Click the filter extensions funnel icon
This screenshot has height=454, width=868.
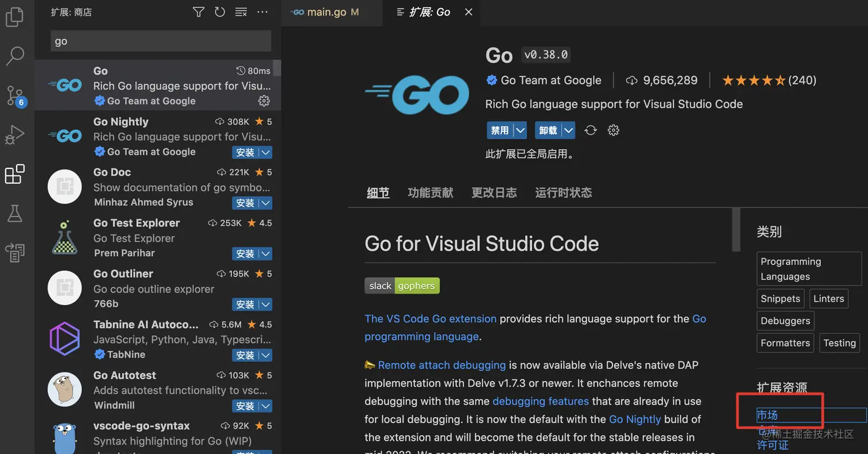199,11
